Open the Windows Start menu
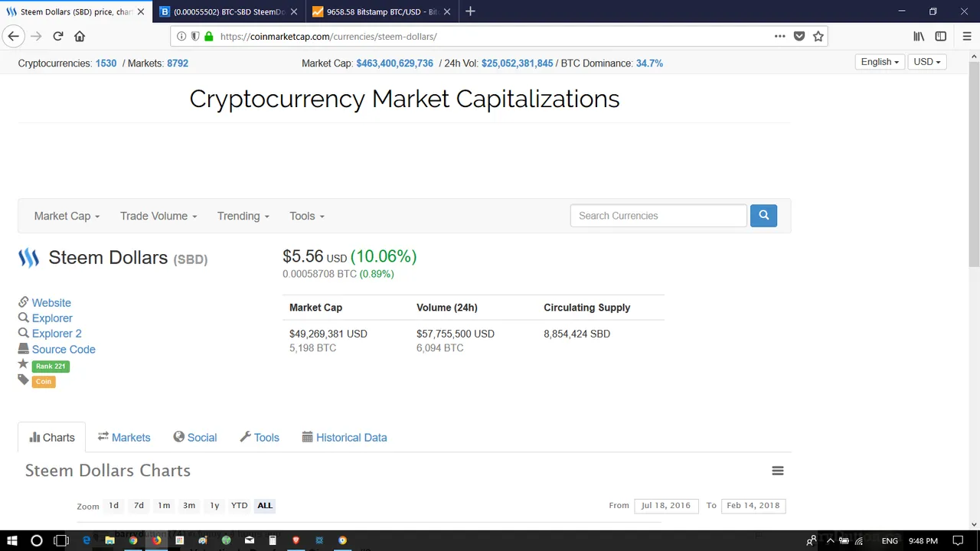This screenshot has width=980, height=551. pyautogui.click(x=12, y=540)
